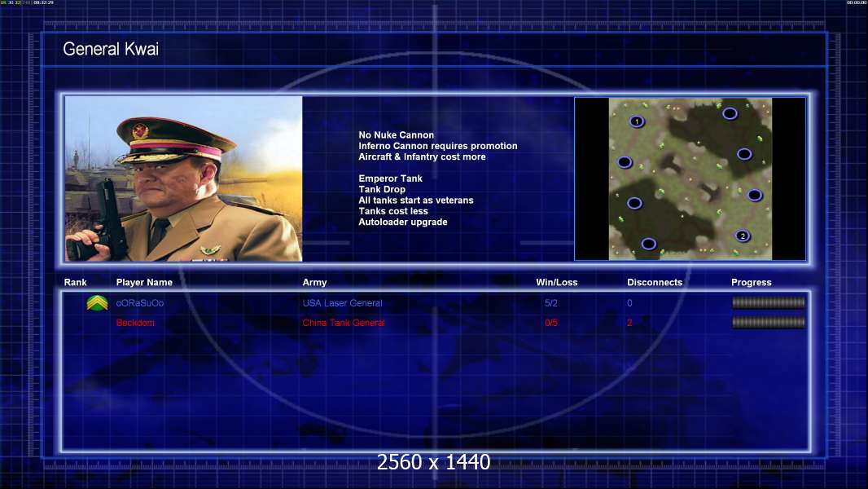Click the Autoloader upgrade line

(x=403, y=222)
